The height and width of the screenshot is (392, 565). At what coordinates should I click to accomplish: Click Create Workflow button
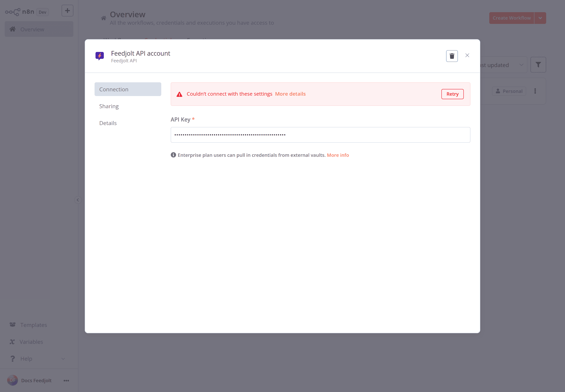point(512,18)
